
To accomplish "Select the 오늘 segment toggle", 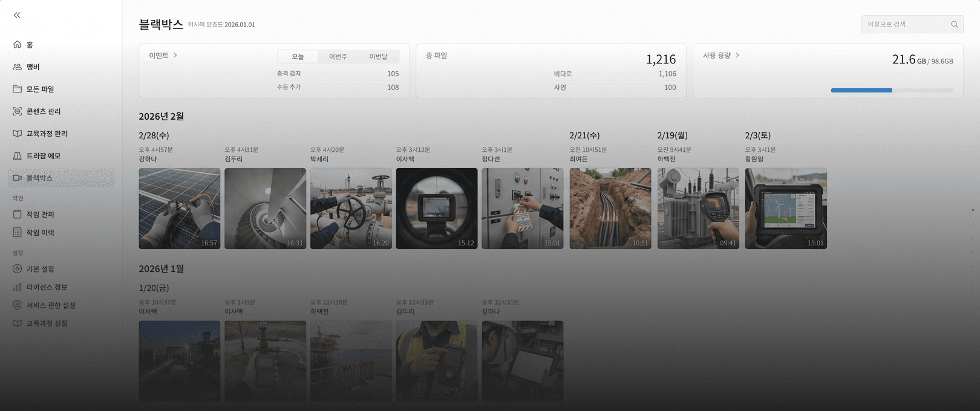I will point(298,56).
